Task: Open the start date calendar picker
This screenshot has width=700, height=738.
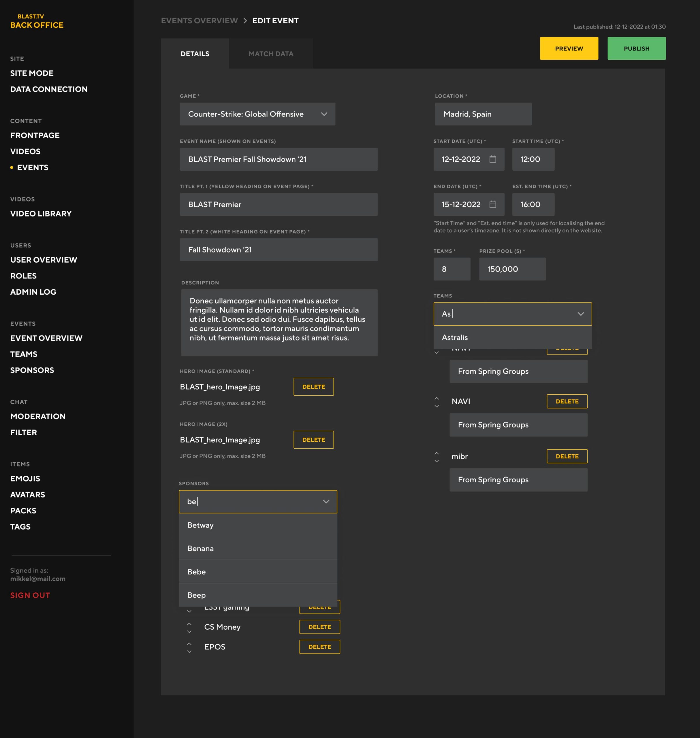Action: [492, 159]
